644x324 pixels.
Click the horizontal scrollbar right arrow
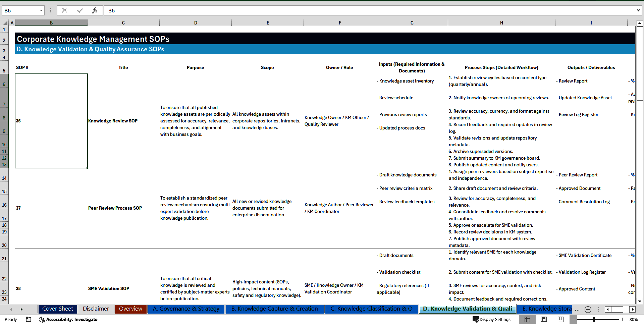coord(633,309)
